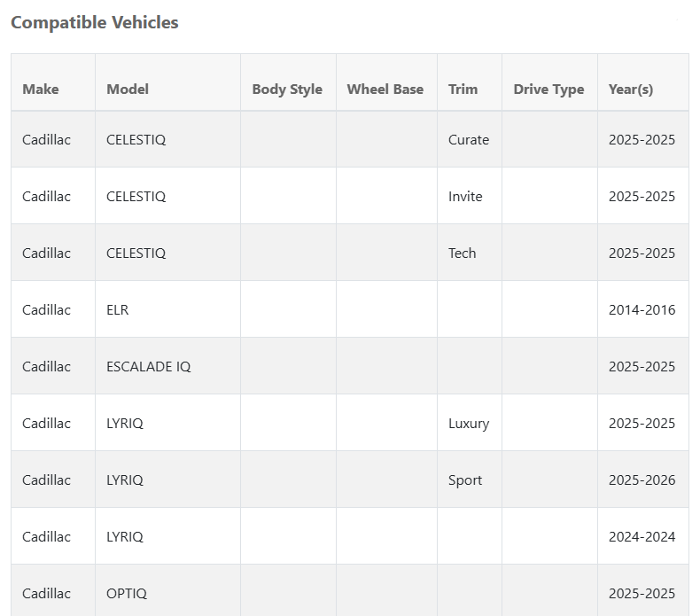
Task: Click the Cadillac cell in the ELR row
Action: click(46, 310)
